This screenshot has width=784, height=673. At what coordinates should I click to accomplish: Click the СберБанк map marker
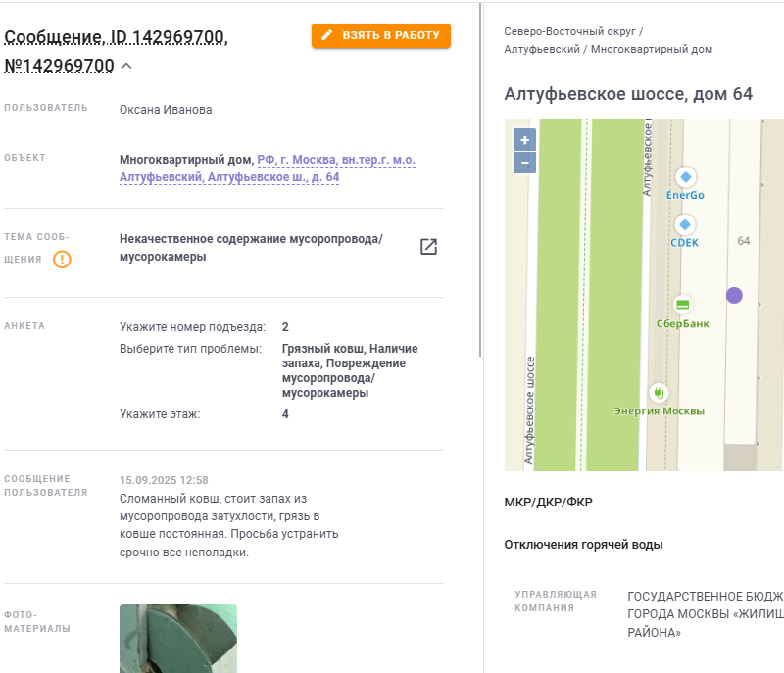[682, 305]
